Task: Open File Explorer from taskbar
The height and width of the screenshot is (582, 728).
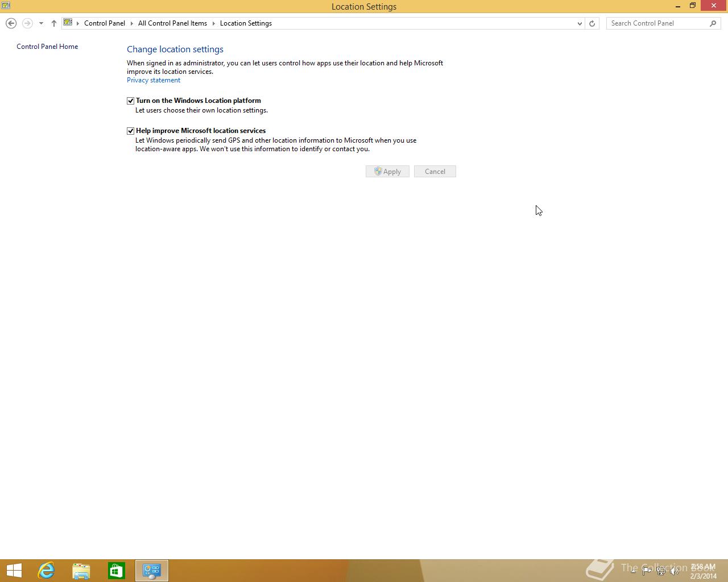Action: 81,571
